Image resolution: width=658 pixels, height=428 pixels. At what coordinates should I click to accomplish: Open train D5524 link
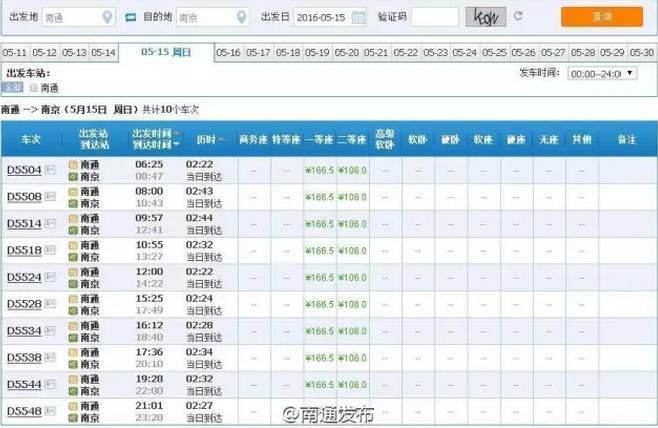[x=23, y=278]
